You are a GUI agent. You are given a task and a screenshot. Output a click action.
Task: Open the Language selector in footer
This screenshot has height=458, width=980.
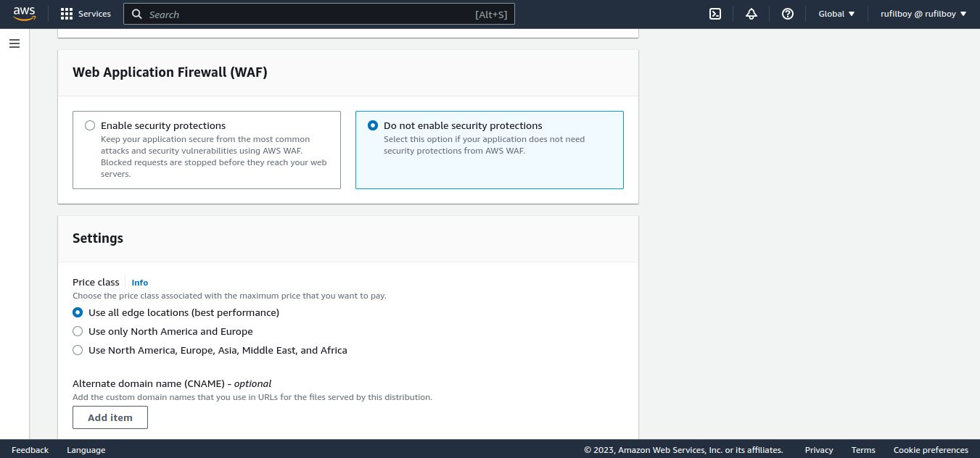[86, 450]
